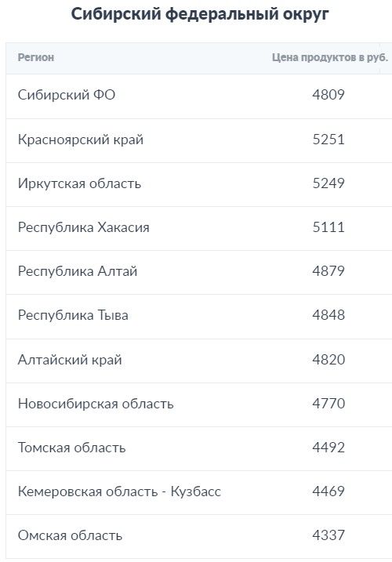Click 'Республика Тыва' region name
The width and height of the screenshot is (392, 562).
pyautogui.click(x=73, y=315)
